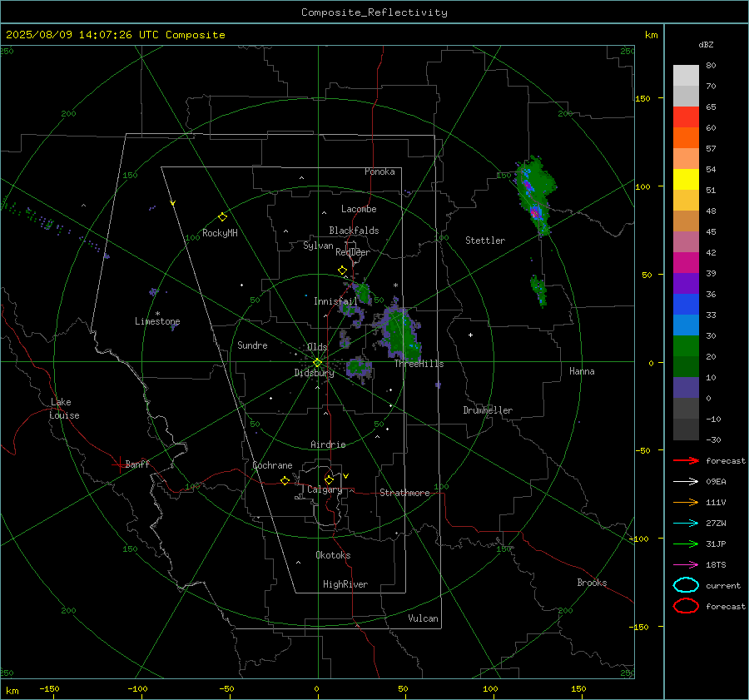The height and width of the screenshot is (700, 749).
Task: Select the 39 dBZ purple color swatch
Action: [x=686, y=283]
